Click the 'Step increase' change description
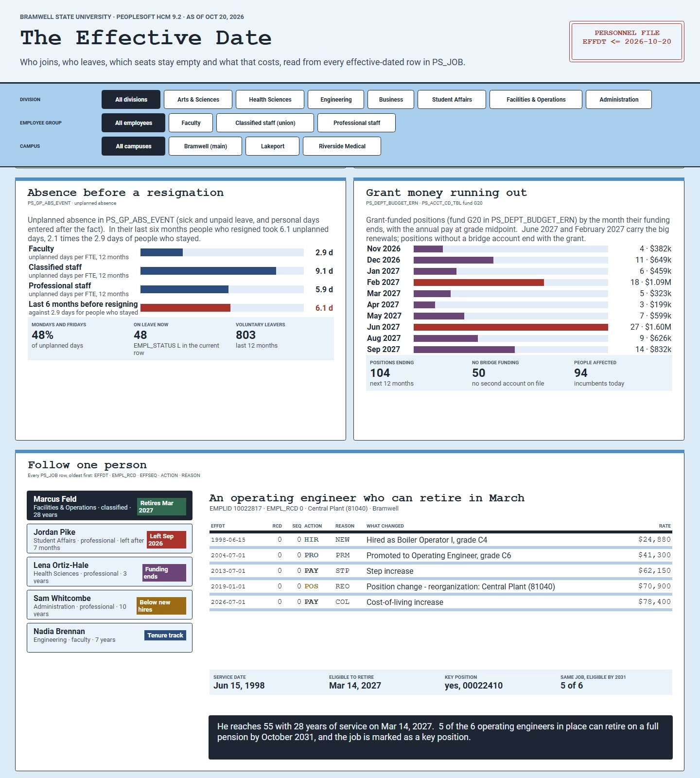This screenshot has width=700, height=778. tap(390, 571)
